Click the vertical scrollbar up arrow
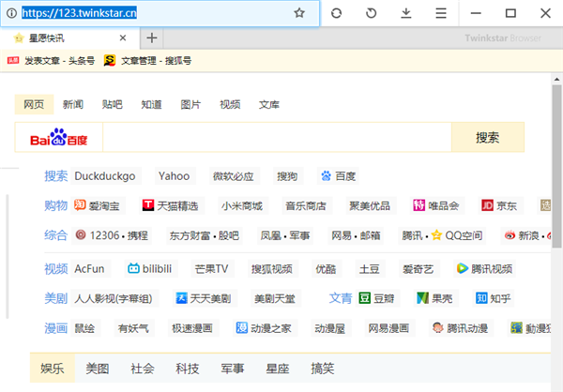The image size is (563, 392). point(556,79)
